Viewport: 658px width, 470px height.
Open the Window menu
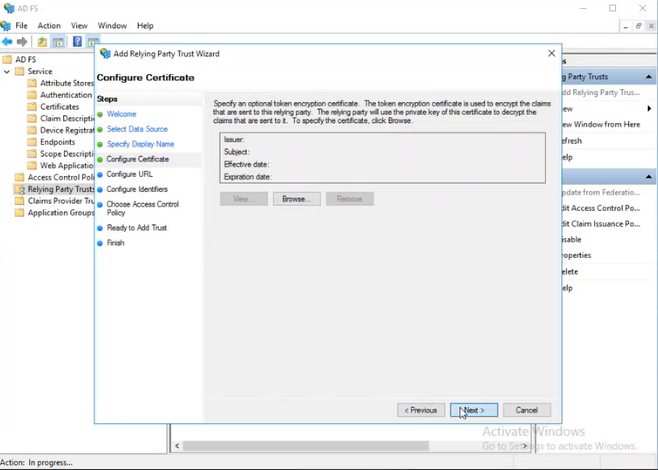coord(112,26)
